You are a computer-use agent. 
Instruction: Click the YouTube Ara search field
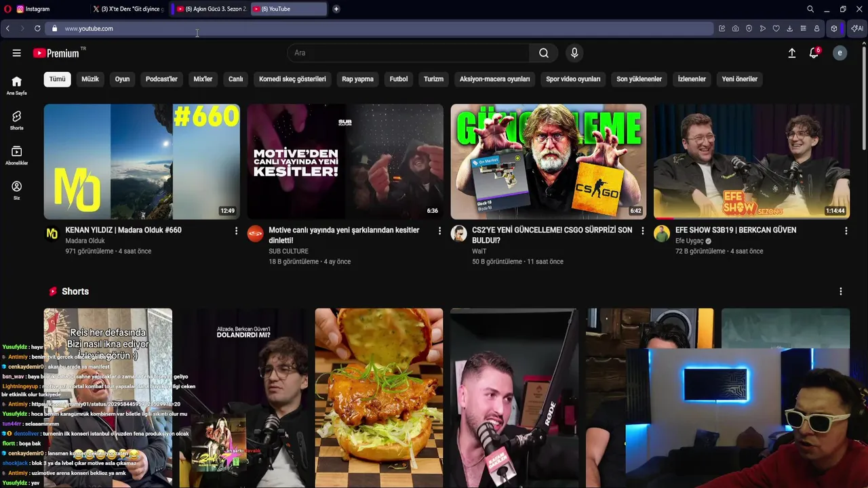(408, 53)
